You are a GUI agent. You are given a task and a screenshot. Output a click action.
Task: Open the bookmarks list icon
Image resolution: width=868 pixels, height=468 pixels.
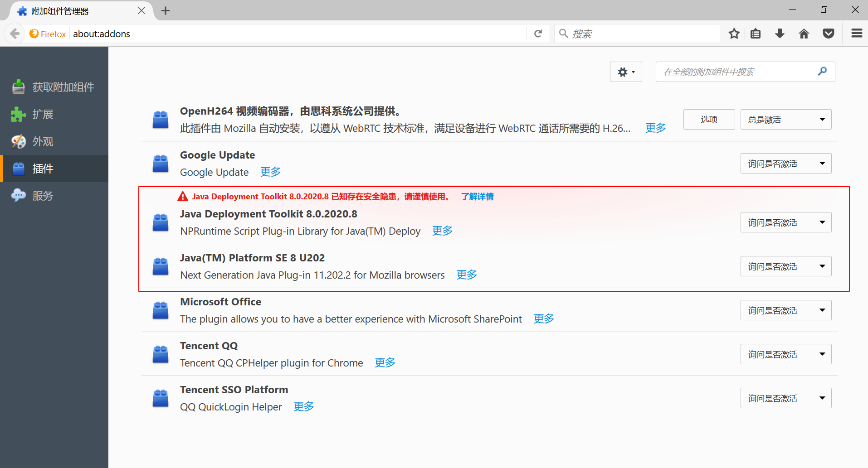pyautogui.click(x=756, y=34)
